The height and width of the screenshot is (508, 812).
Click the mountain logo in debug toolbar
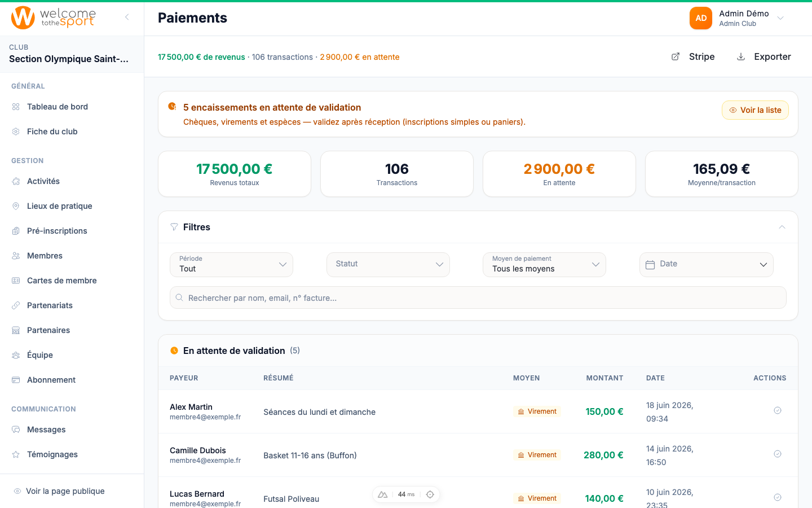click(383, 494)
